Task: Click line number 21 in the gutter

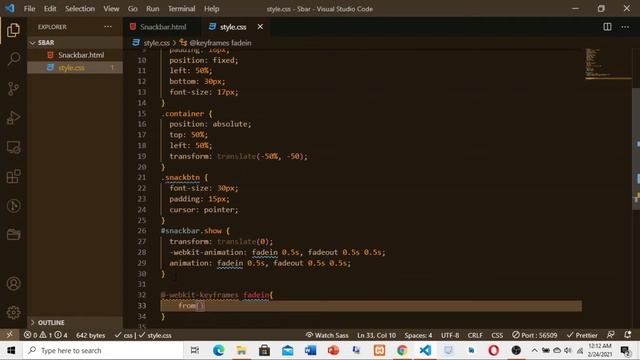Action: tap(142, 178)
